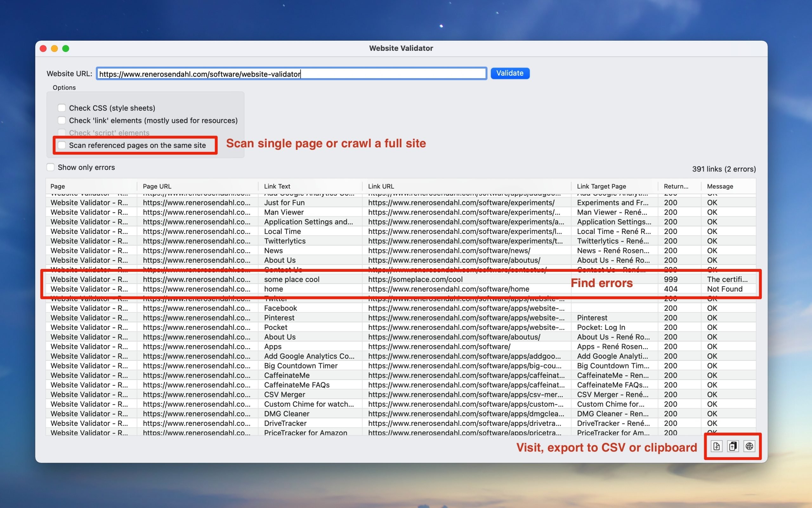Toggle Check 'link' elements checkbox

click(62, 120)
